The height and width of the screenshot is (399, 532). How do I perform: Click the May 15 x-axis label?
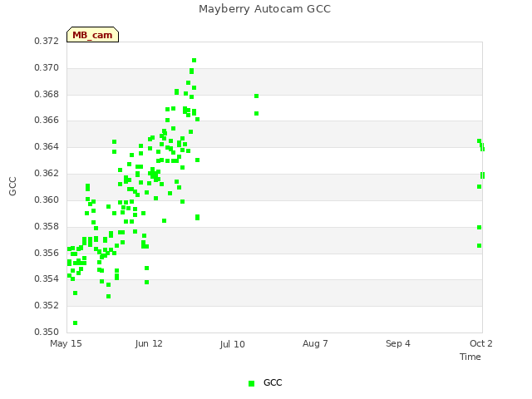(66, 343)
